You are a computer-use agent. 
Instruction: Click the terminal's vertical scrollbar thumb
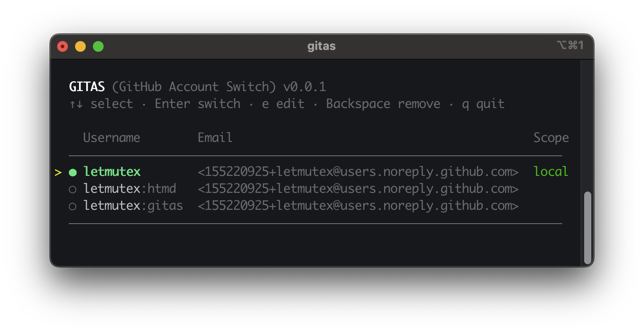587,228
